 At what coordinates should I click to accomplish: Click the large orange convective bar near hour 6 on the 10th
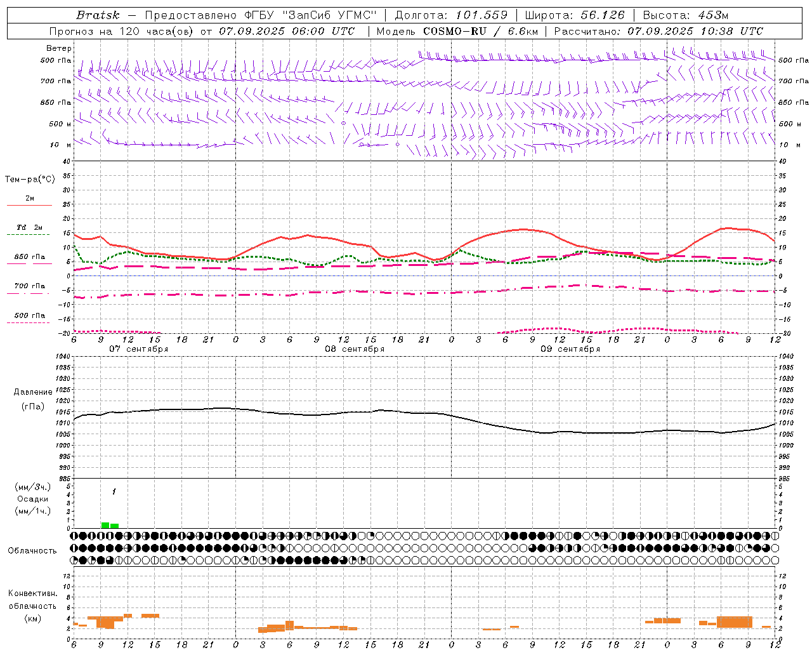(x=735, y=622)
